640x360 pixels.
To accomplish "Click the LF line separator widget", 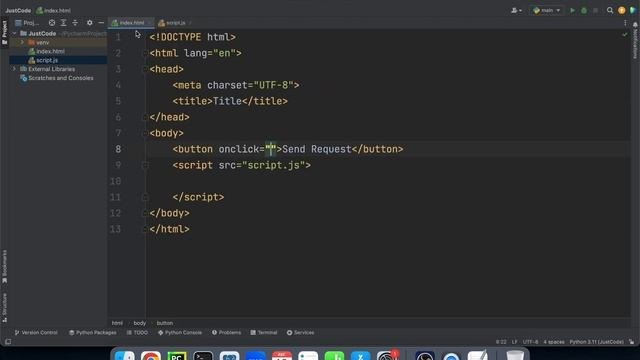I will 515,342.
